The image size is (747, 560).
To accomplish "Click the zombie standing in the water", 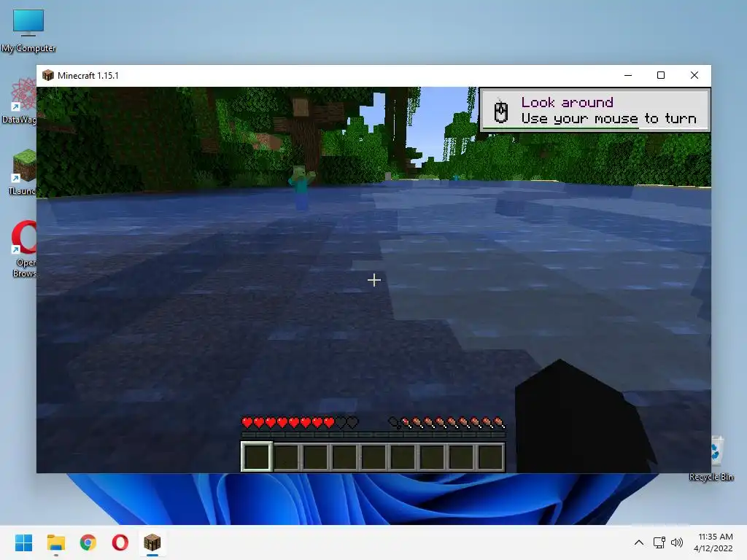I will (301, 187).
